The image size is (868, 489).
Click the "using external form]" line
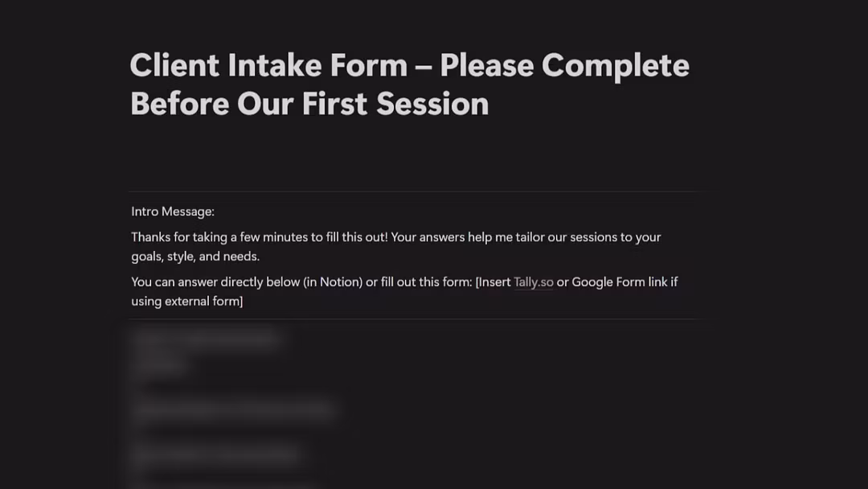(186, 302)
